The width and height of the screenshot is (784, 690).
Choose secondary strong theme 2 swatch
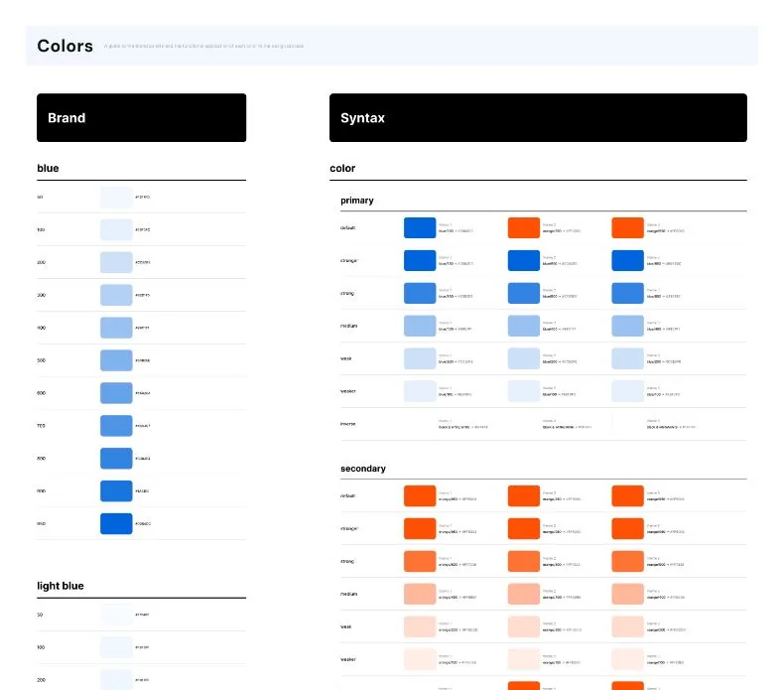[524, 561]
